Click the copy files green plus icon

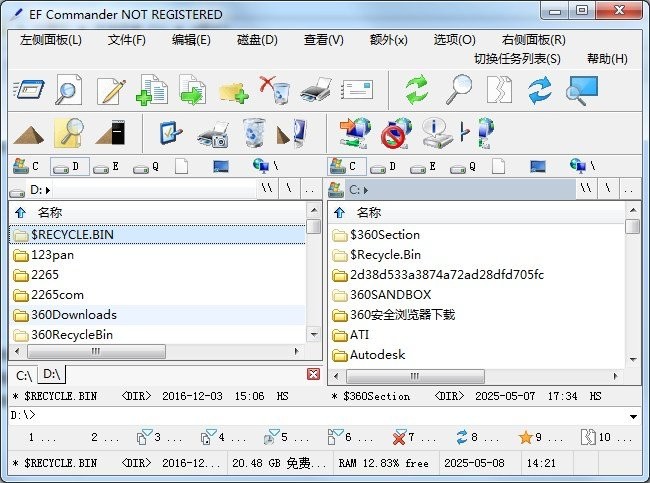click(x=152, y=90)
